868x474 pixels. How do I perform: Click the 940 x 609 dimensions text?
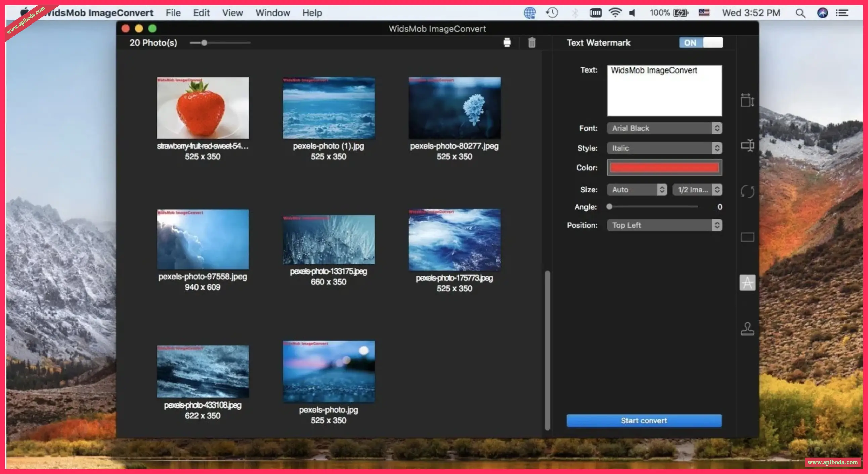pos(202,287)
